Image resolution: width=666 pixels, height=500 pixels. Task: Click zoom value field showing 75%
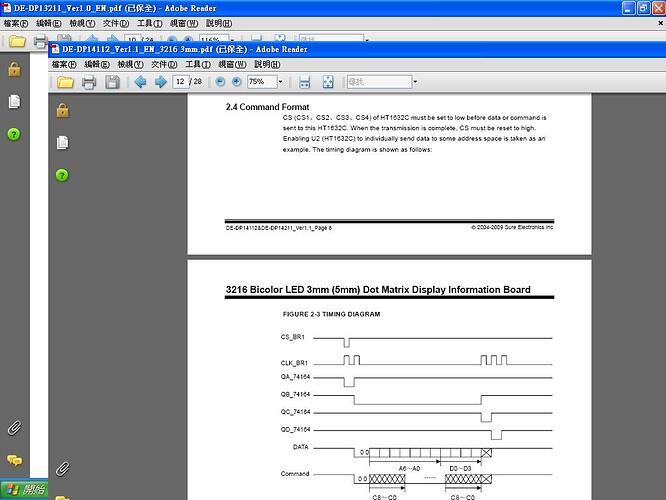coord(262,82)
